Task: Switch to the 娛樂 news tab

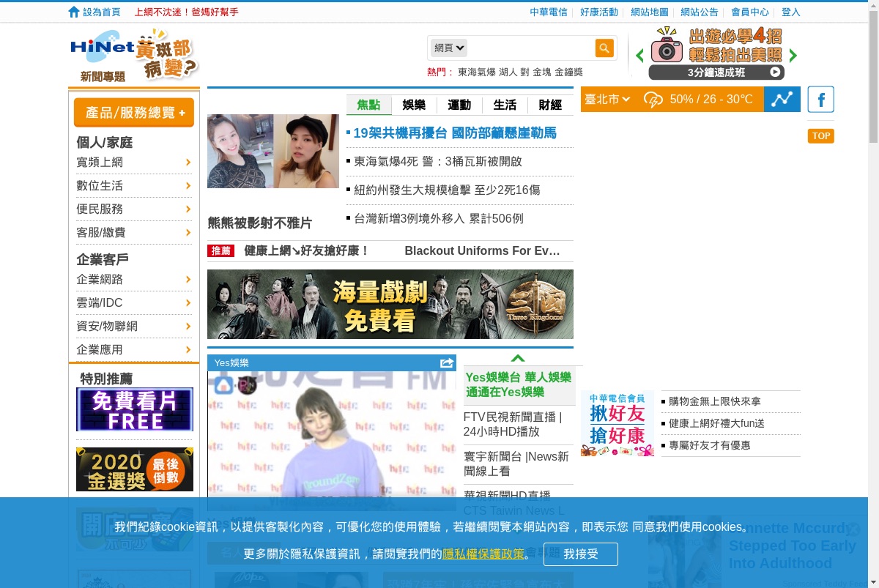Action: point(414,105)
